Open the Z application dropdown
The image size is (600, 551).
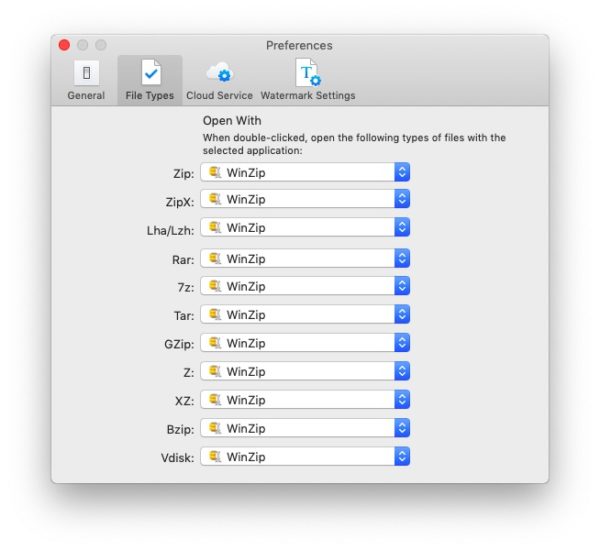point(305,371)
